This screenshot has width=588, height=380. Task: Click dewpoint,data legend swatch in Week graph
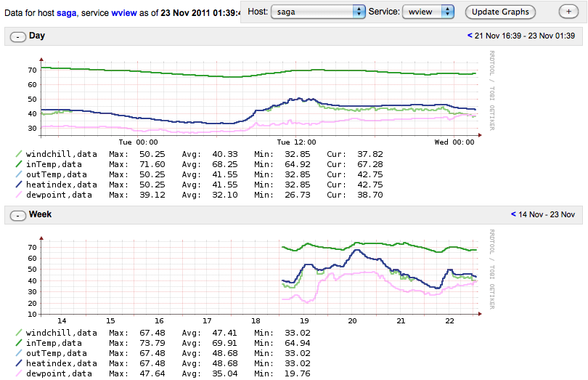point(19,373)
